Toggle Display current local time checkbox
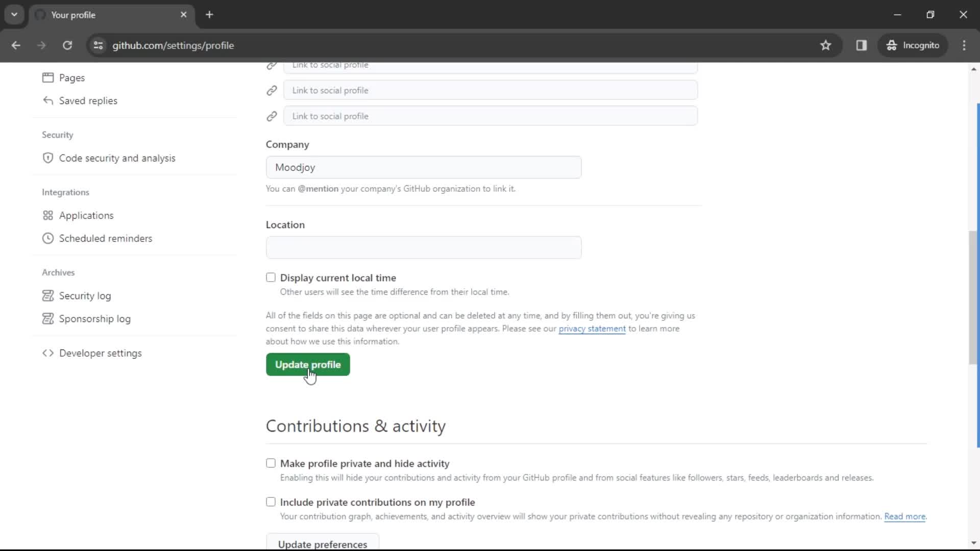 point(271,277)
